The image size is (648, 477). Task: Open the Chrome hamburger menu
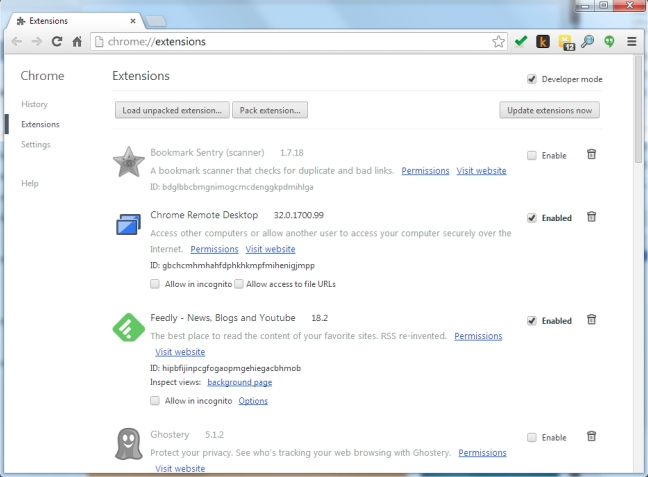631,41
